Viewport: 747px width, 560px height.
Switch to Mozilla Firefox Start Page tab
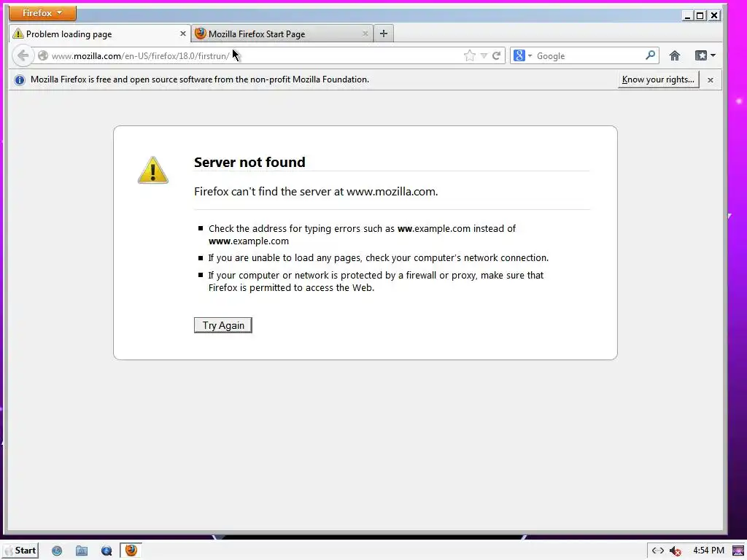point(282,34)
